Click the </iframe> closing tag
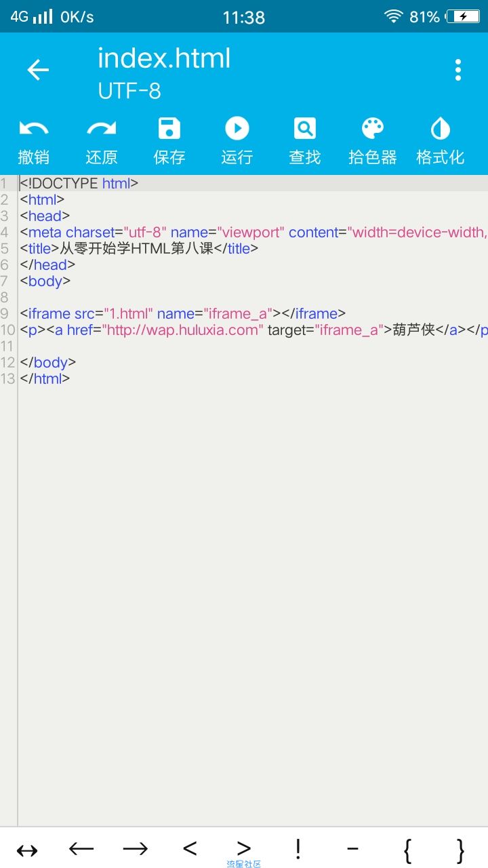Screen dimensions: 488x868 click(314, 313)
